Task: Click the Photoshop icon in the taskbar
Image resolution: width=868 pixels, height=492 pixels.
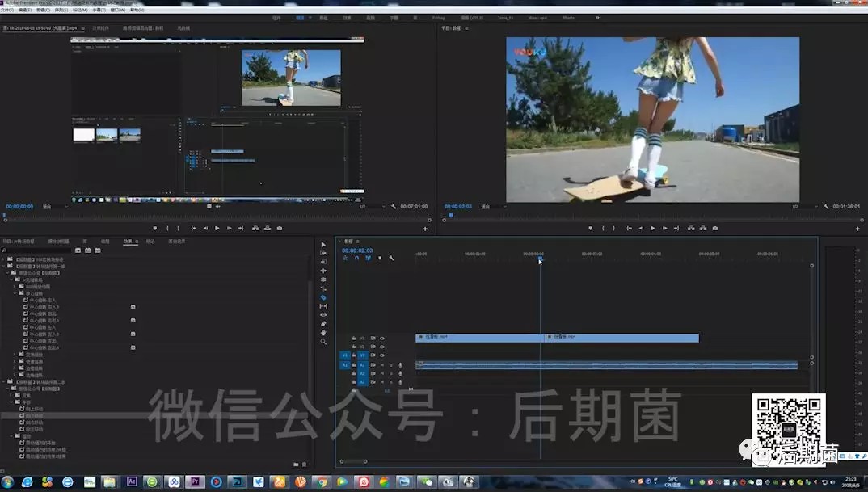Action: point(238,482)
